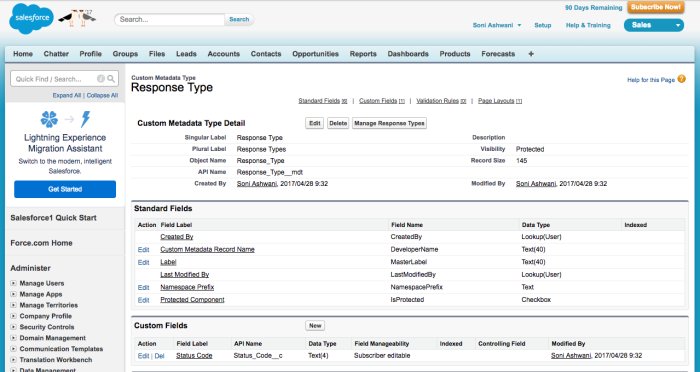Image resolution: width=700 pixels, height=372 pixels.
Task: Open the Reports tab
Action: click(363, 54)
